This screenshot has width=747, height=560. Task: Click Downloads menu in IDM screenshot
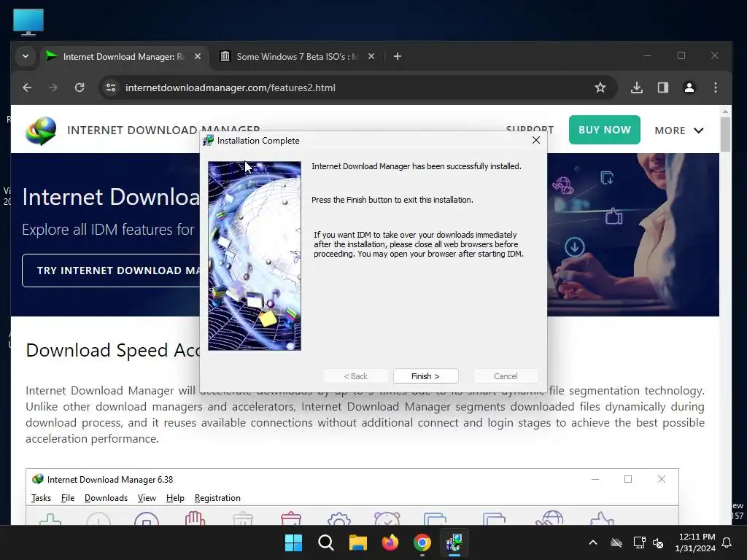[x=106, y=497]
